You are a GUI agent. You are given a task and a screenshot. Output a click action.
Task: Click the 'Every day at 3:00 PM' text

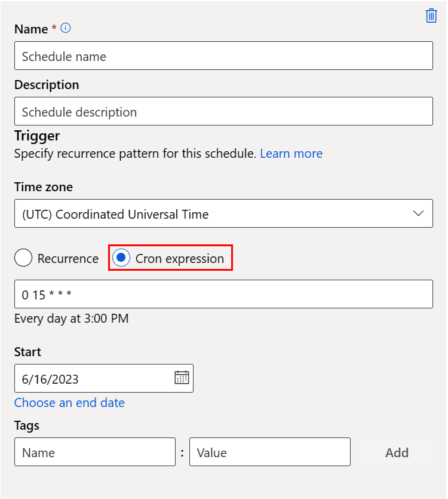click(x=71, y=318)
